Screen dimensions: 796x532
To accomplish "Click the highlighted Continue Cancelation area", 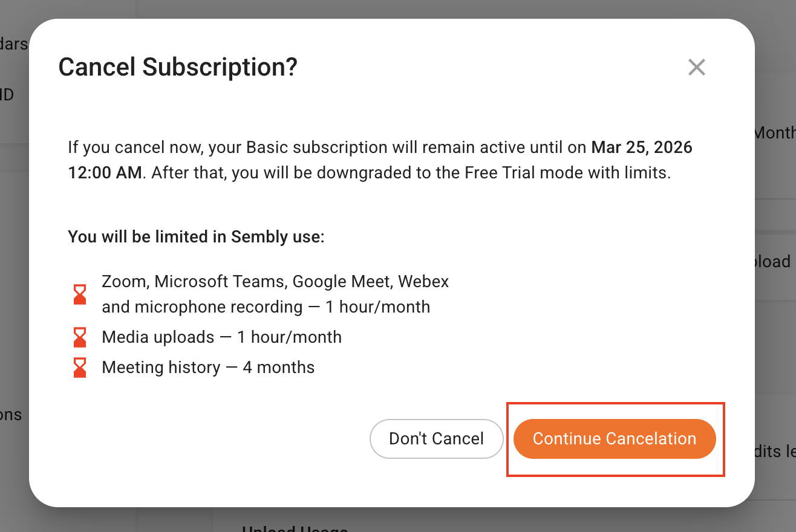I will pos(615,439).
